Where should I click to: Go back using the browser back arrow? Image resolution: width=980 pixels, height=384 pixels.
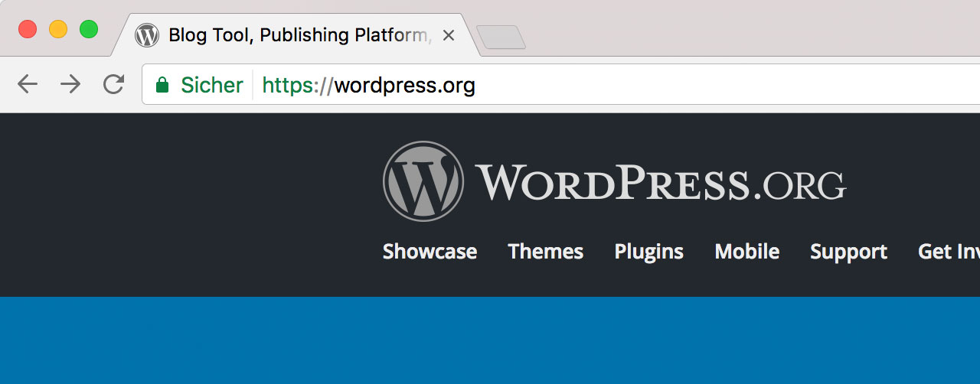point(28,84)
